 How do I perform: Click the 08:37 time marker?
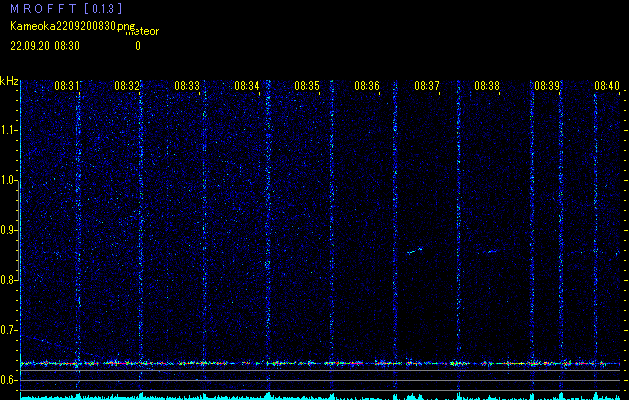click(427, 85)
